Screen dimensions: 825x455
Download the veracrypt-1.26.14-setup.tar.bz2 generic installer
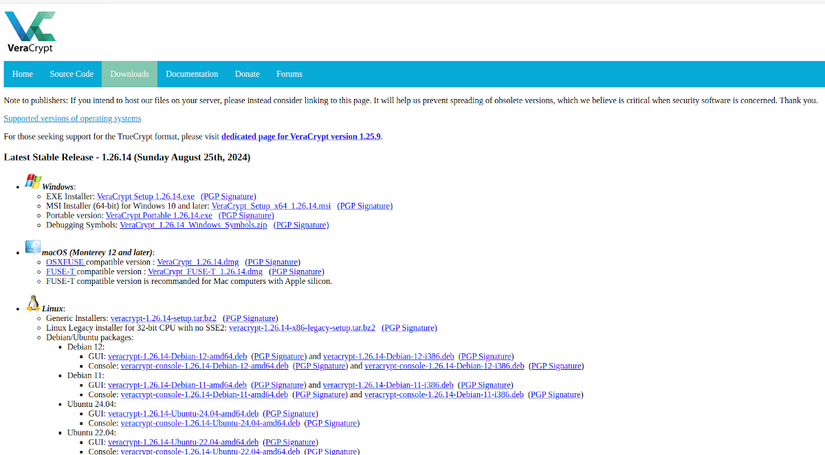pos(164,318)
